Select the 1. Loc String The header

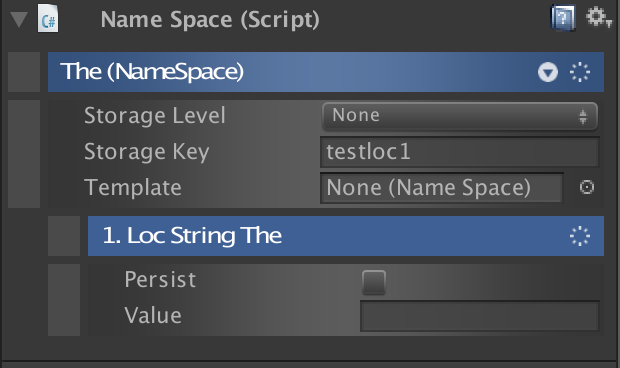pos(346,236)
